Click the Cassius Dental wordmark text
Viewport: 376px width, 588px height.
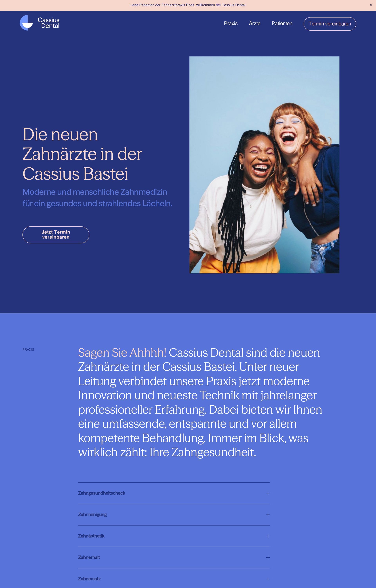(49, 23)
